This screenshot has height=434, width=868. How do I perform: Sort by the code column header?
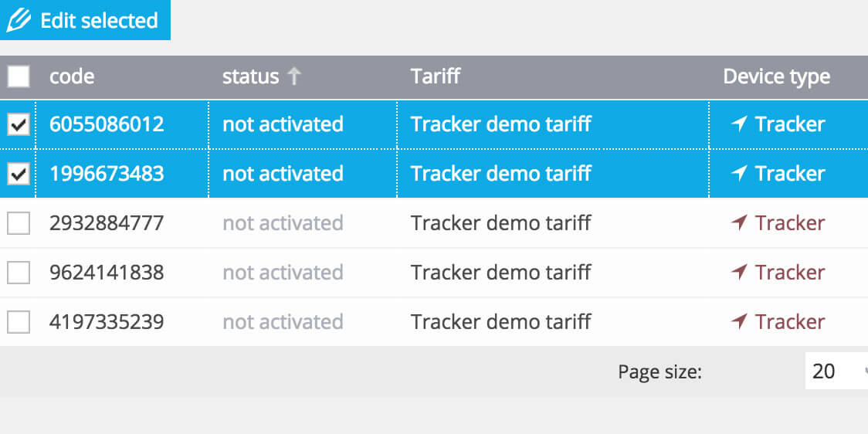tap(72, 76)
